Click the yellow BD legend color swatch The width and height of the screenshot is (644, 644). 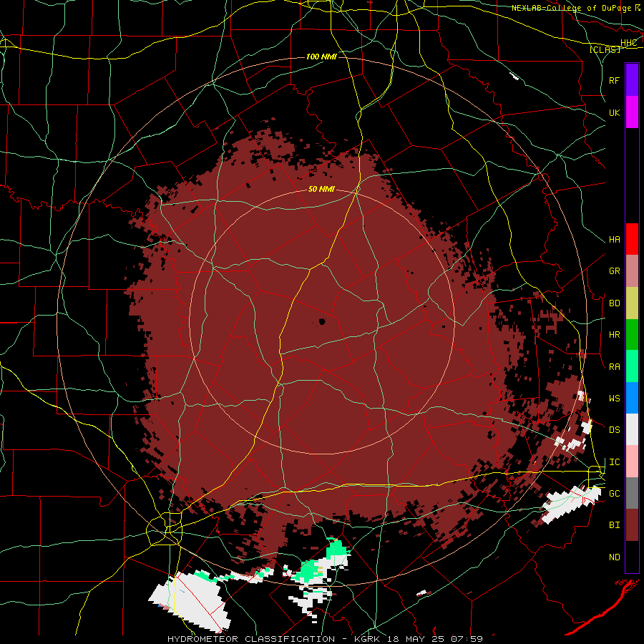pos(632,303)
